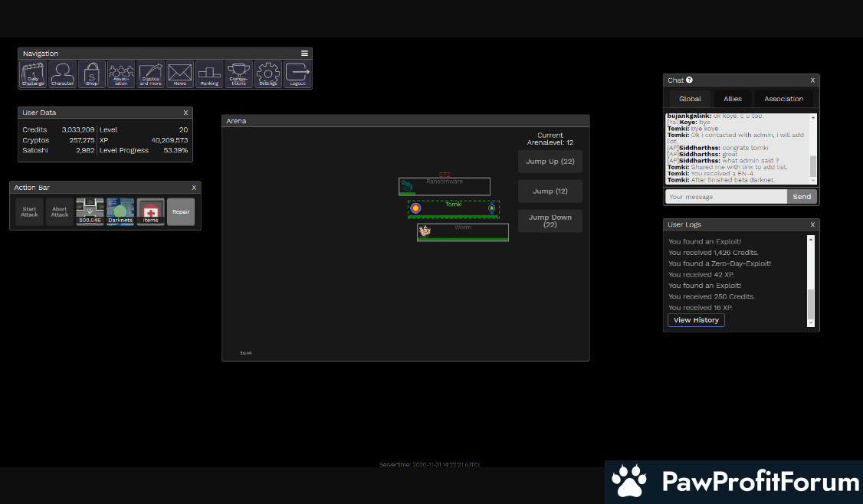Open the Shop bag icon
Image resolution: width=863 pixels, height=504 pixels.
point(91,74)
